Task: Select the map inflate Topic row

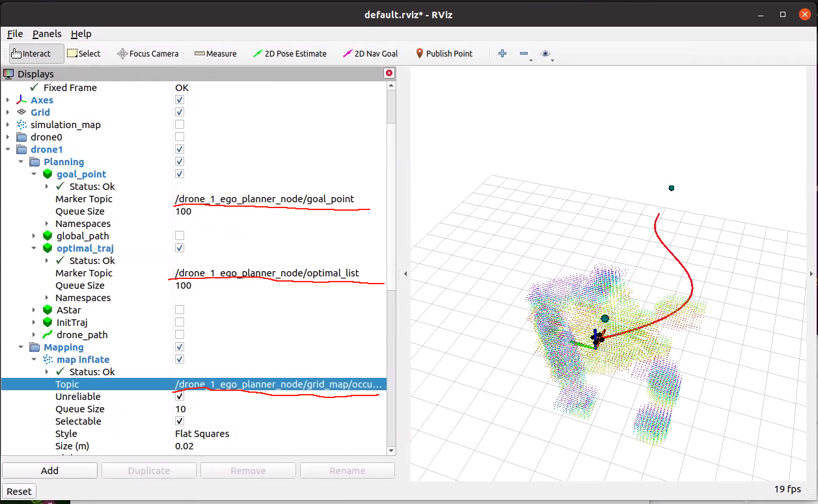Action: [x=194, y=384]
